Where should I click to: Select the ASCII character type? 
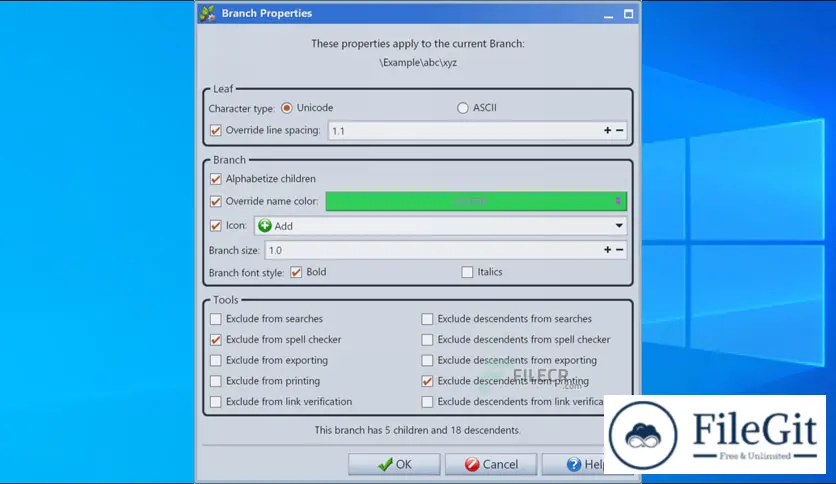462,108
